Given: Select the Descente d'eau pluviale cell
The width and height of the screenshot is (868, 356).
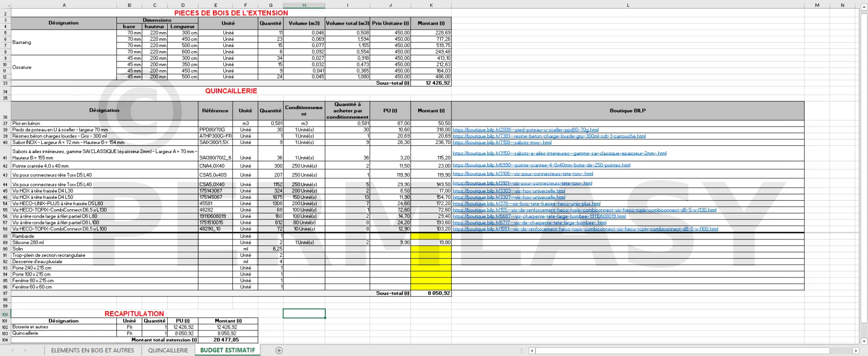Looking at the screenshot, I should point(105,262).
